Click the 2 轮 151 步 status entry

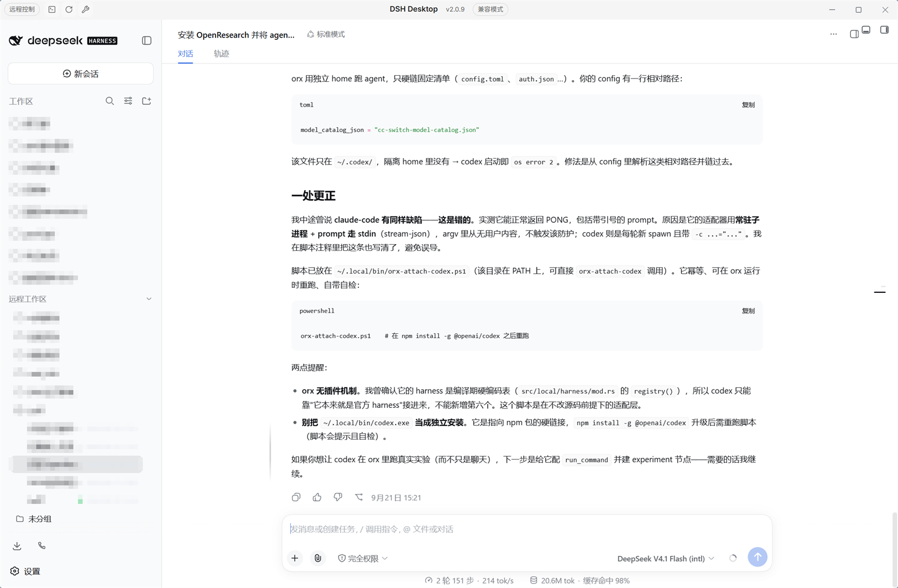[x=469, y=581]
